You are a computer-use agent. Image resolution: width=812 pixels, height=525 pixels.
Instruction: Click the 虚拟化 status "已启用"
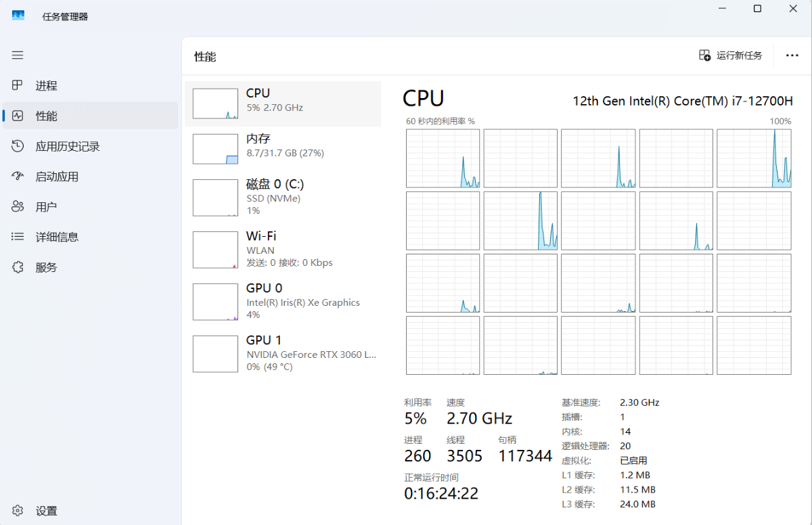[x=633, y=461]
